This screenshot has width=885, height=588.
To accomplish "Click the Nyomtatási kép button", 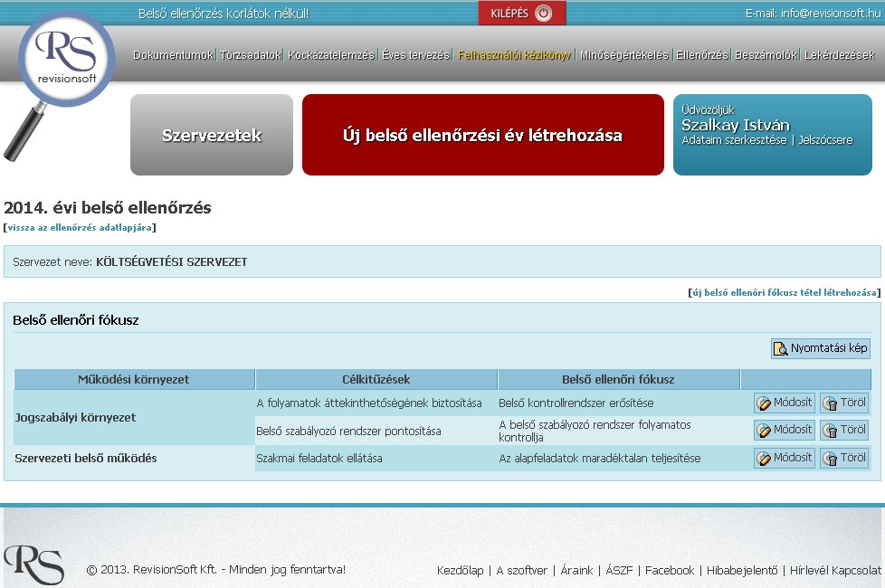I will (821, 348).
